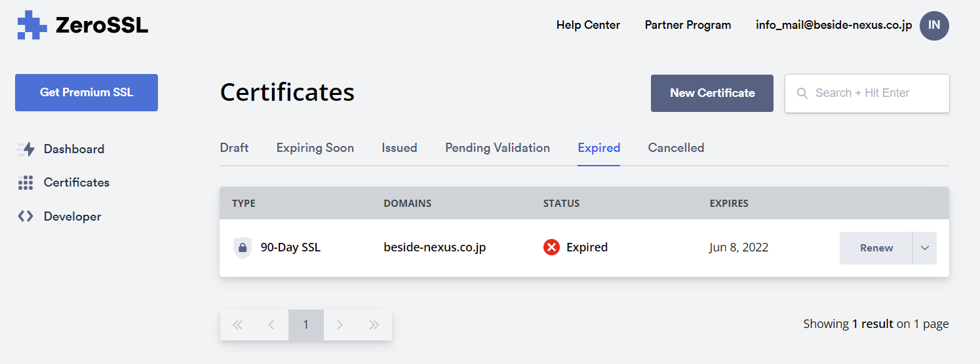
Task: Open the info_mail account menu
Action: pos(833,26)
